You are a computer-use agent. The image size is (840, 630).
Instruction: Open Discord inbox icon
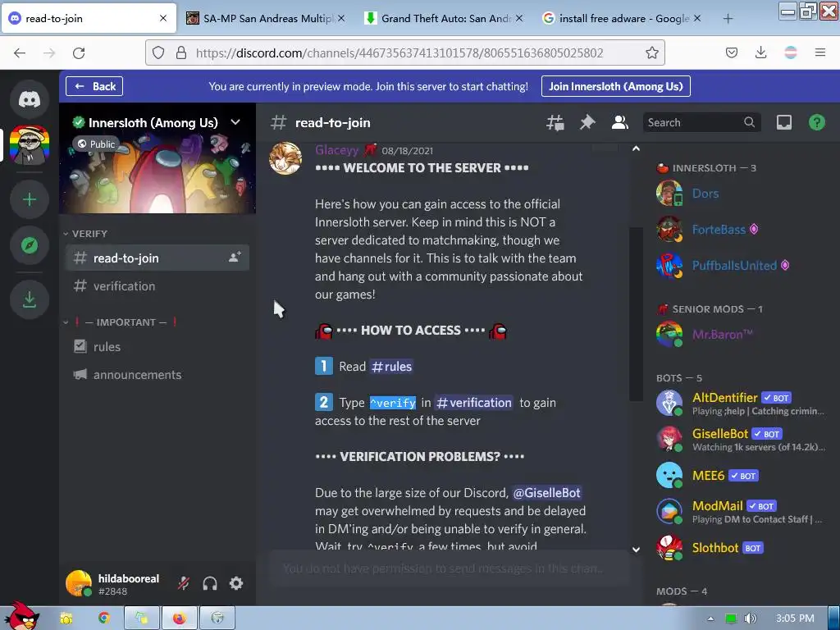point(783,123)
